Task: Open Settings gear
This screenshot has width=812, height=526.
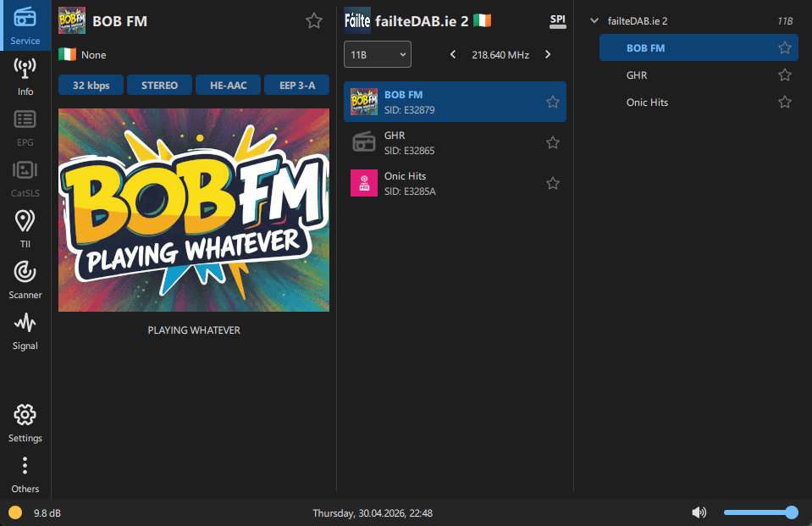Action: coord(25,423)
